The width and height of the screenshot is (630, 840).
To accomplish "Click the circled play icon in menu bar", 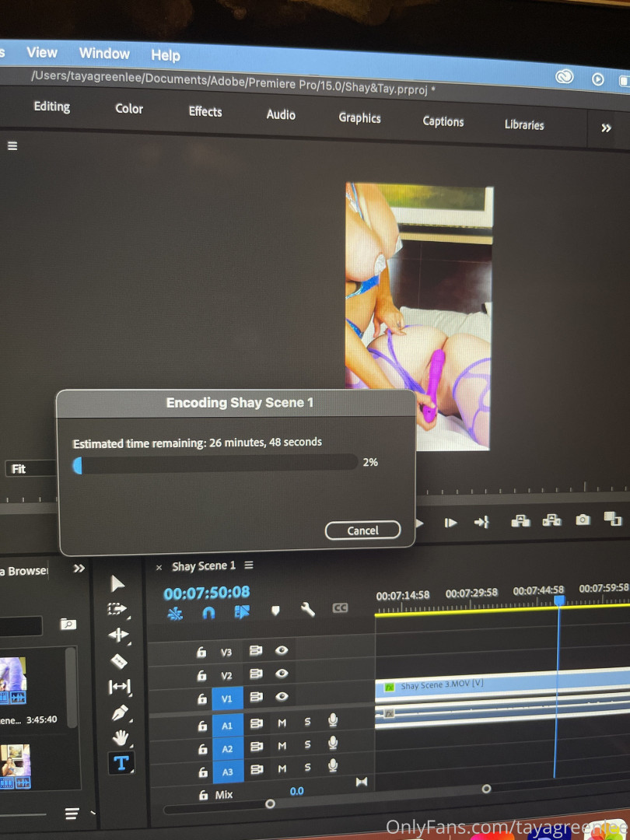I will 598,80.
